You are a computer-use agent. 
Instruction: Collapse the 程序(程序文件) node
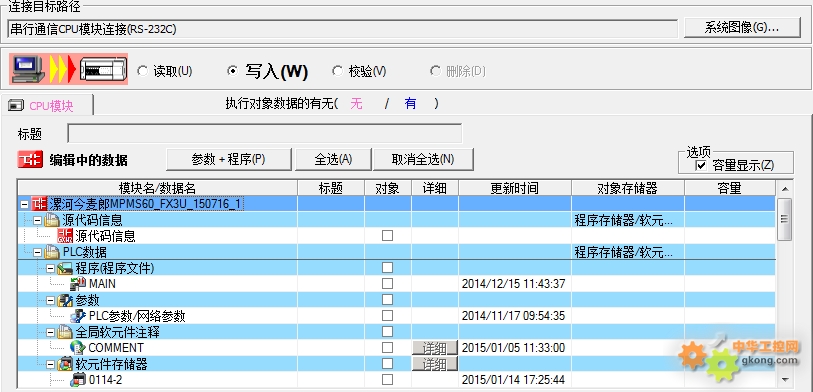[x=50, y=269]
